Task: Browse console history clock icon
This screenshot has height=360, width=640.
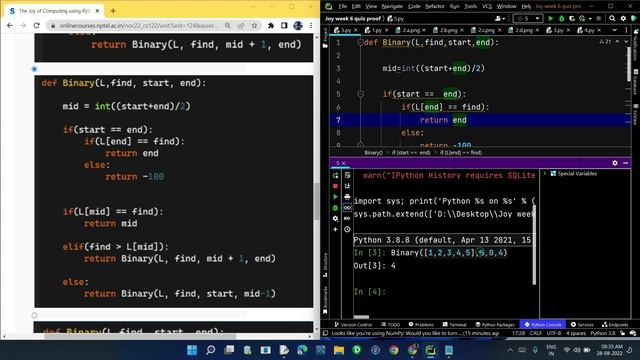Action: (347, 229)
